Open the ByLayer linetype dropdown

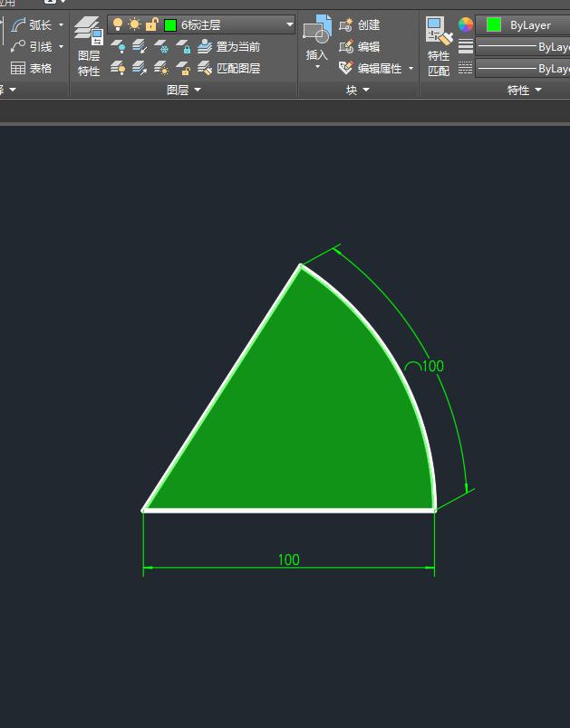[523, 69]
